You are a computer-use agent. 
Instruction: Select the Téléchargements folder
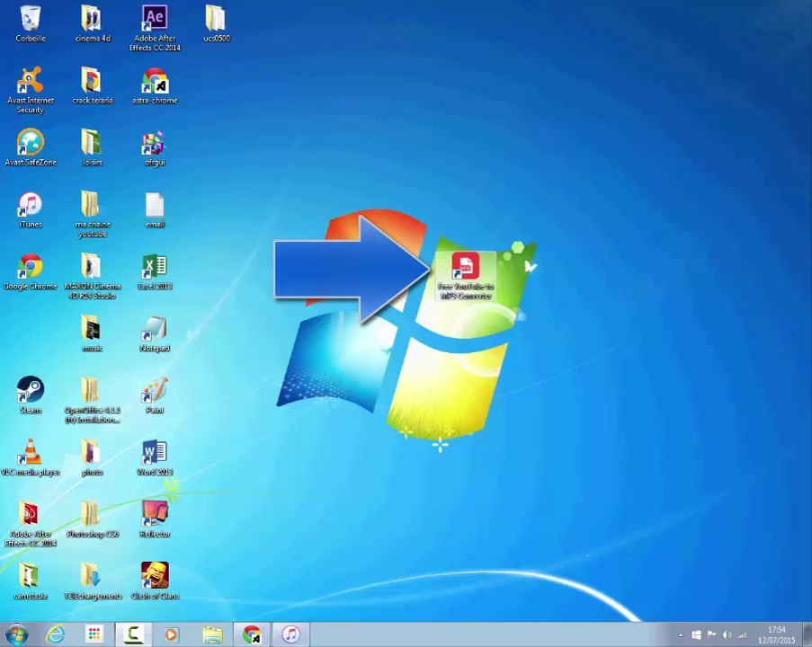pyautogui.click(x=93, y=581)
